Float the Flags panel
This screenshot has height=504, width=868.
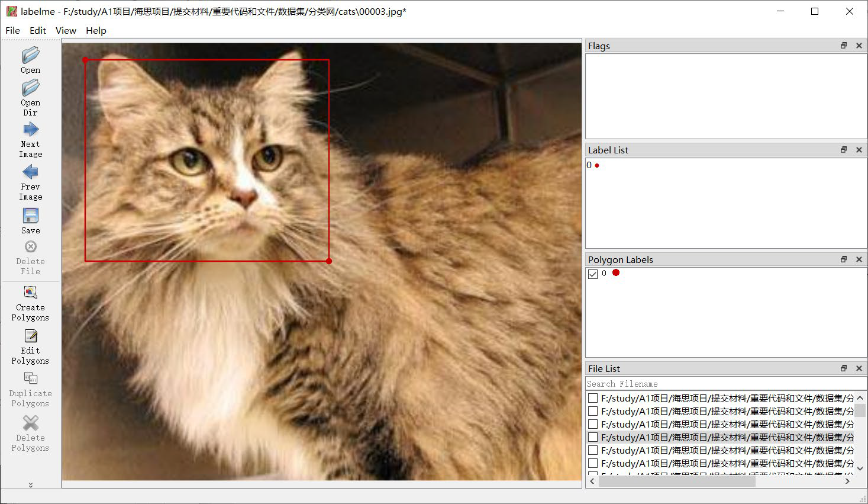click(x=844, y=46)
